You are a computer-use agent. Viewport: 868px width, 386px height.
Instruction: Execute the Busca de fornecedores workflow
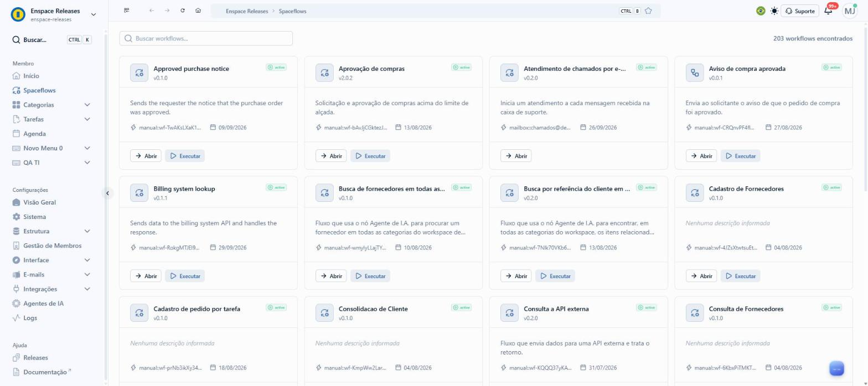point(370,276)
